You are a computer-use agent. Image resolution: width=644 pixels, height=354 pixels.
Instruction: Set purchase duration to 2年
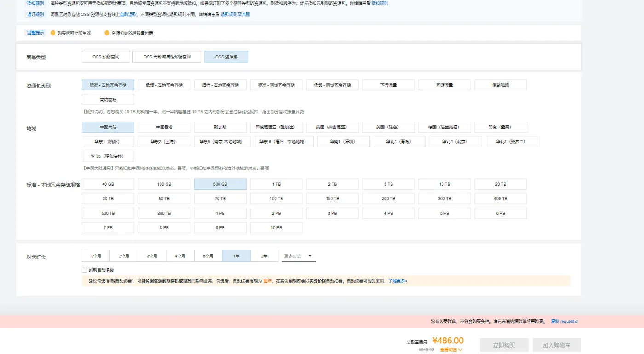point(264,256)
